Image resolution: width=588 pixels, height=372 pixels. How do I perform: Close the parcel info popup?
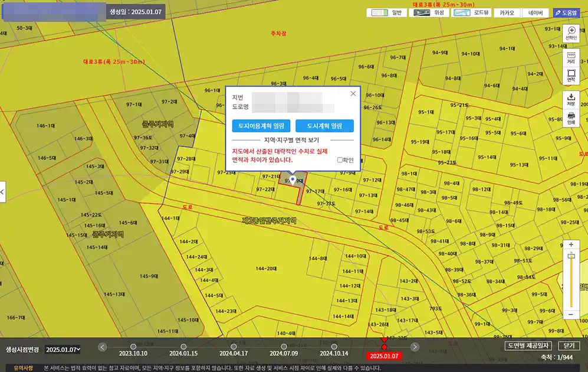point(353,93)
